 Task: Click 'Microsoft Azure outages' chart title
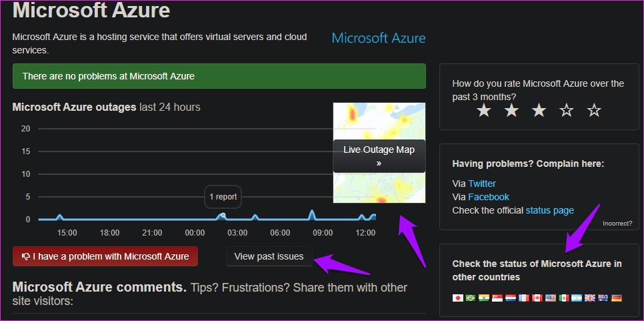click(x=75, y=107)
